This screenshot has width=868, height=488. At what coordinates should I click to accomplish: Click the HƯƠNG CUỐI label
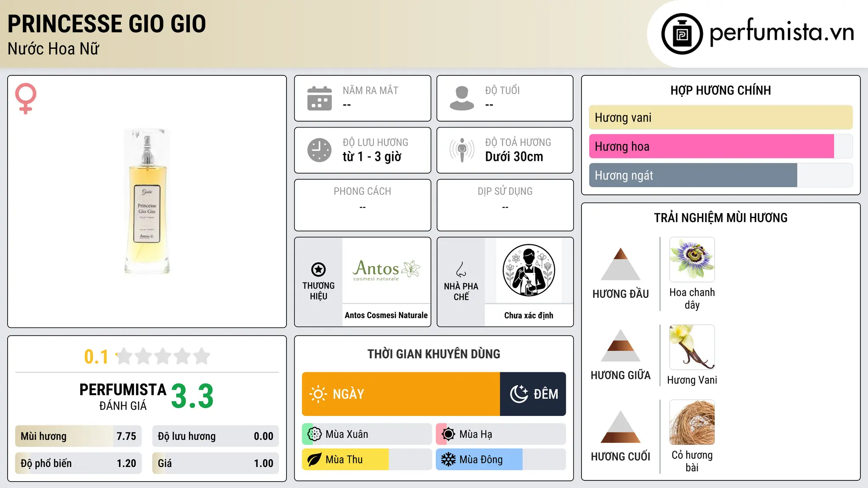coord(620,457)
